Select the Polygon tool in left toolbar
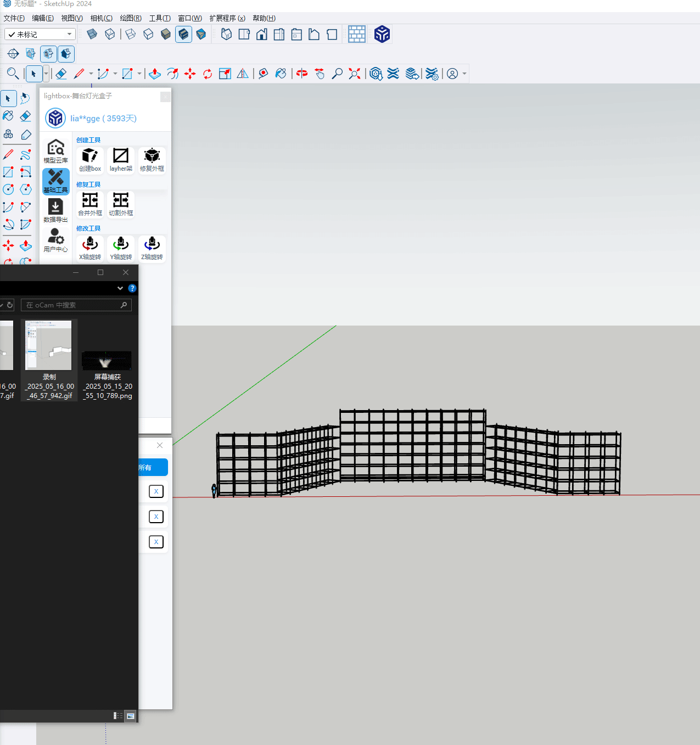Screen dimensions: 700x745 tap(25, 189)
